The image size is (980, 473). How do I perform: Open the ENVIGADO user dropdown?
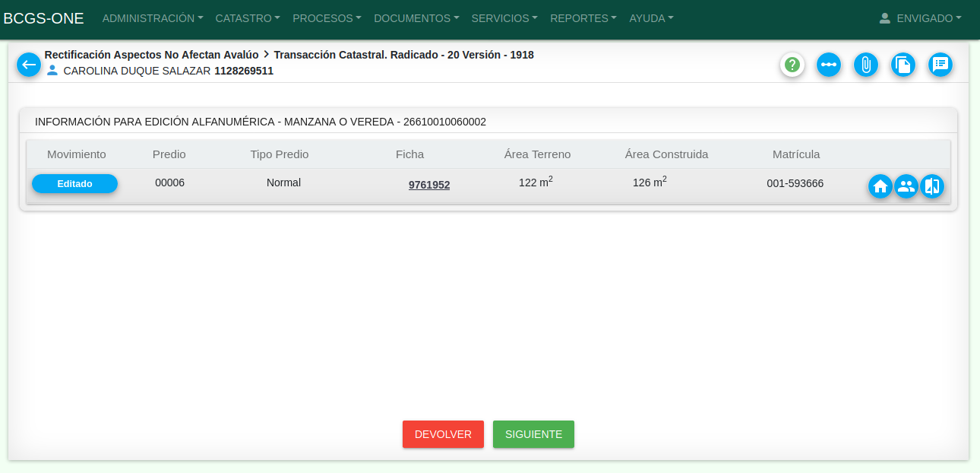coord(920,18)
